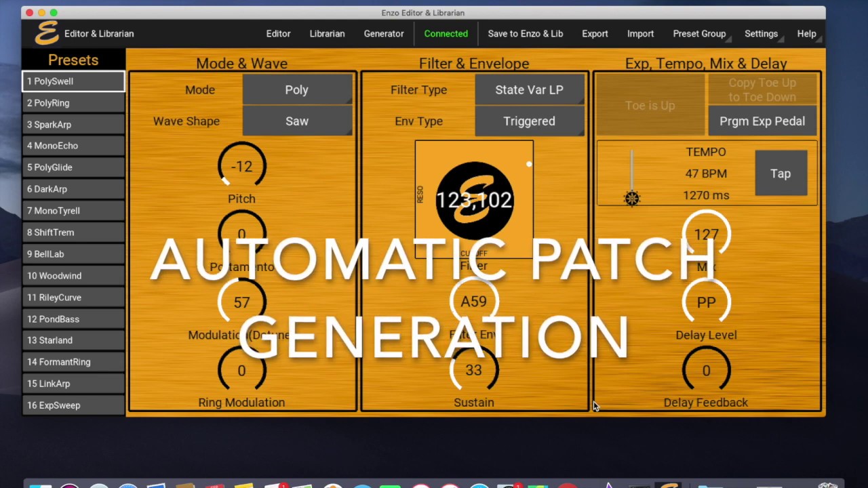Click the Delay Feedback knob showing 0
Viewport: 868px width, 488px height.
coord(706,371)
